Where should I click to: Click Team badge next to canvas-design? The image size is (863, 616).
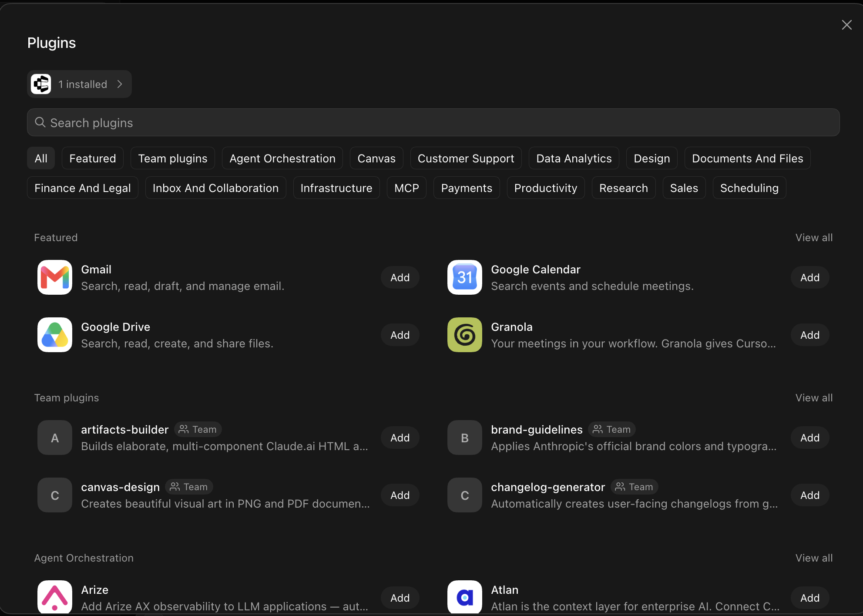coord(189,487)
